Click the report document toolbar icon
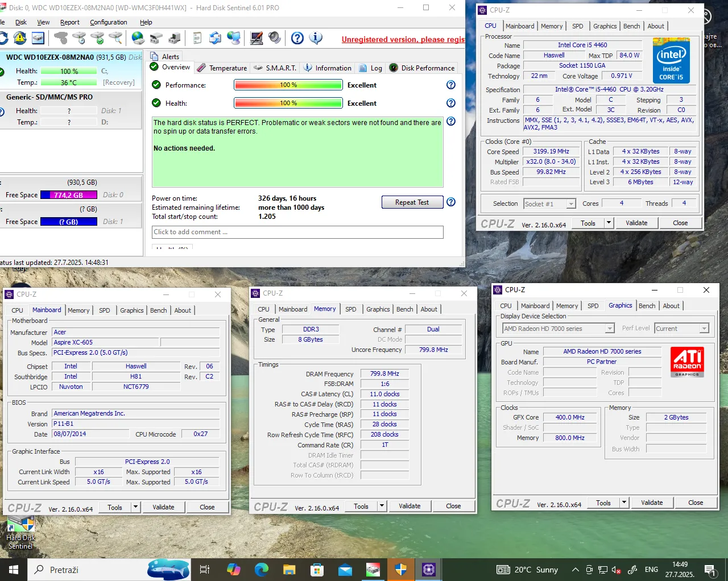This screenshot has height=581, width=728. (197, 38)
